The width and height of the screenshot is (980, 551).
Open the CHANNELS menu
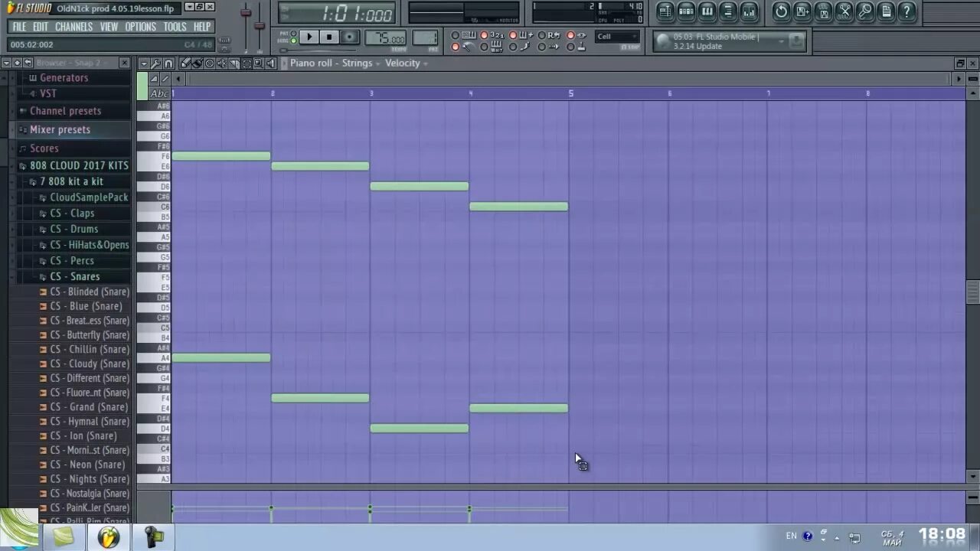pyautogui.click(x=73, y=27)
